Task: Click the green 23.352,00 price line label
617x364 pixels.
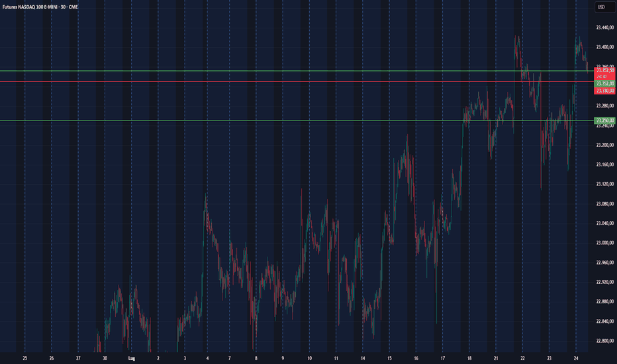Action: (604, 84)
